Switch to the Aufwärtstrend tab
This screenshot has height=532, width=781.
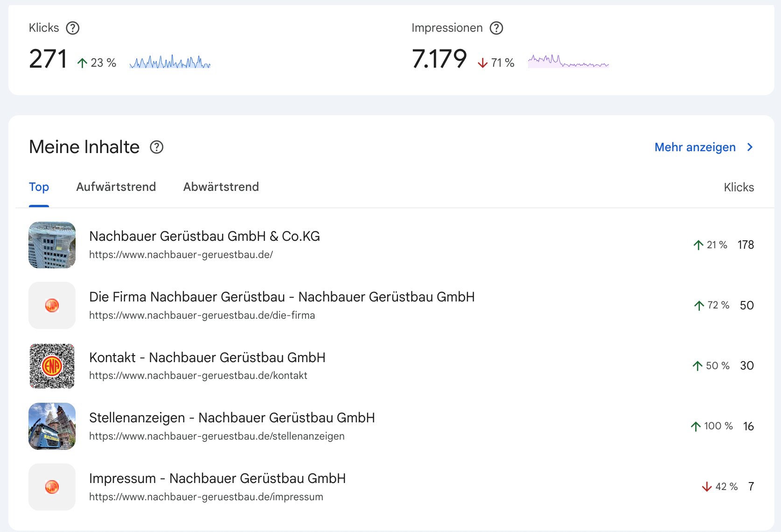(116, 187)
